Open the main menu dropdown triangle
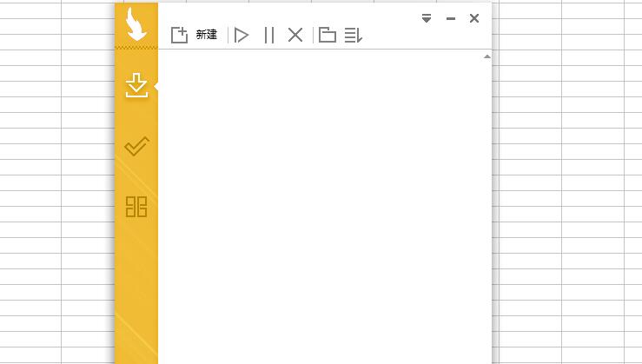This screenshot has width=642, height=364. 427,18
